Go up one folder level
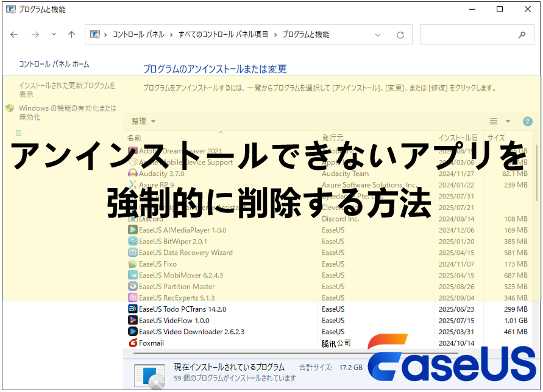Image resolution: width=543 pixels, height=392 pixels. 72,35
